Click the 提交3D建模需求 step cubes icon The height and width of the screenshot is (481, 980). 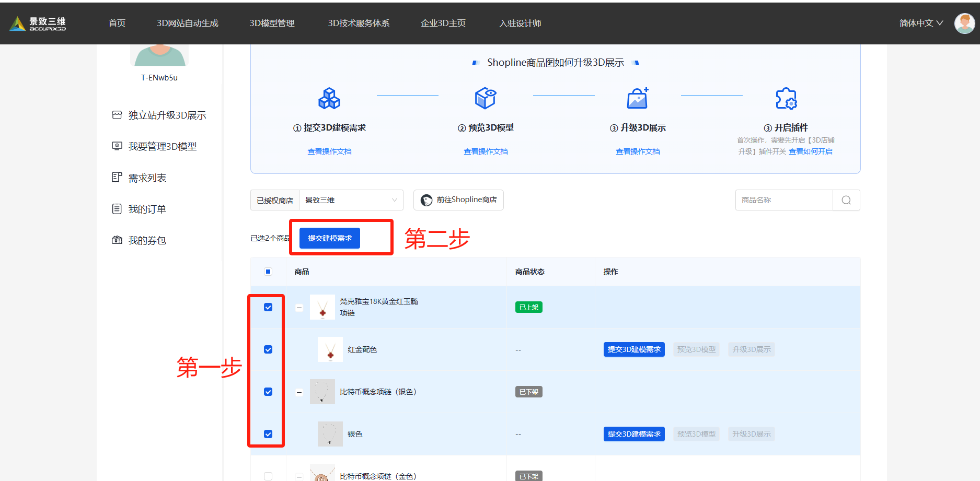pos(329,98)
